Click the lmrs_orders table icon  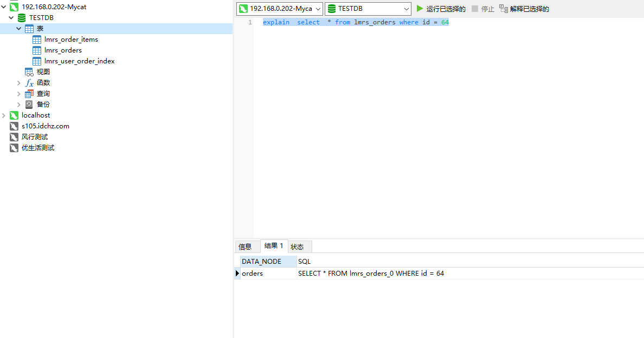click(37, 50)
